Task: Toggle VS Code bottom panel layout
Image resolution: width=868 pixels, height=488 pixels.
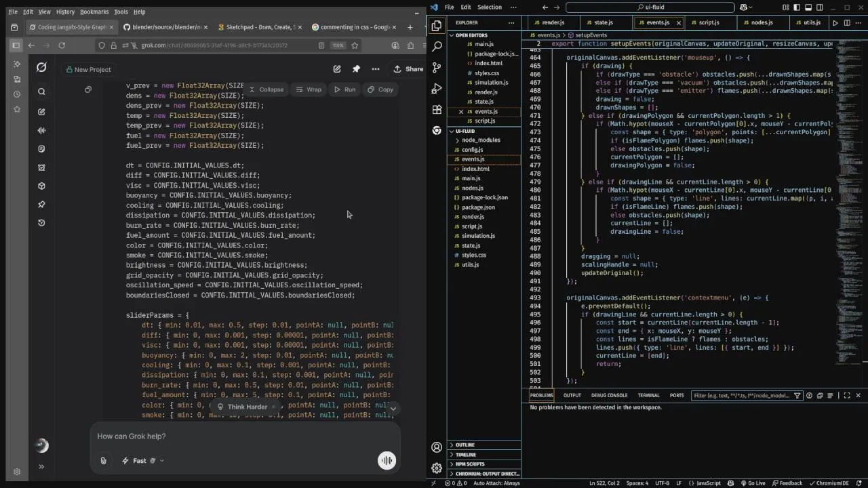Action: [x=809, y=7]
